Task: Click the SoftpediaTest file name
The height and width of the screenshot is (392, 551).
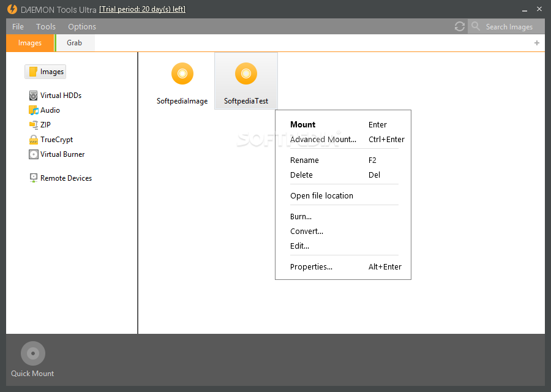Action: 246,101
